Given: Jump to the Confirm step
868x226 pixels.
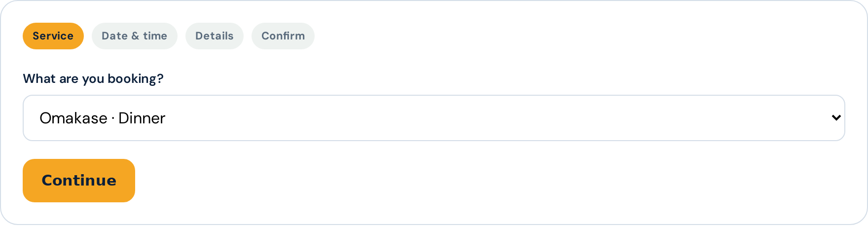Looking at the screenshot, I should 283,36.
